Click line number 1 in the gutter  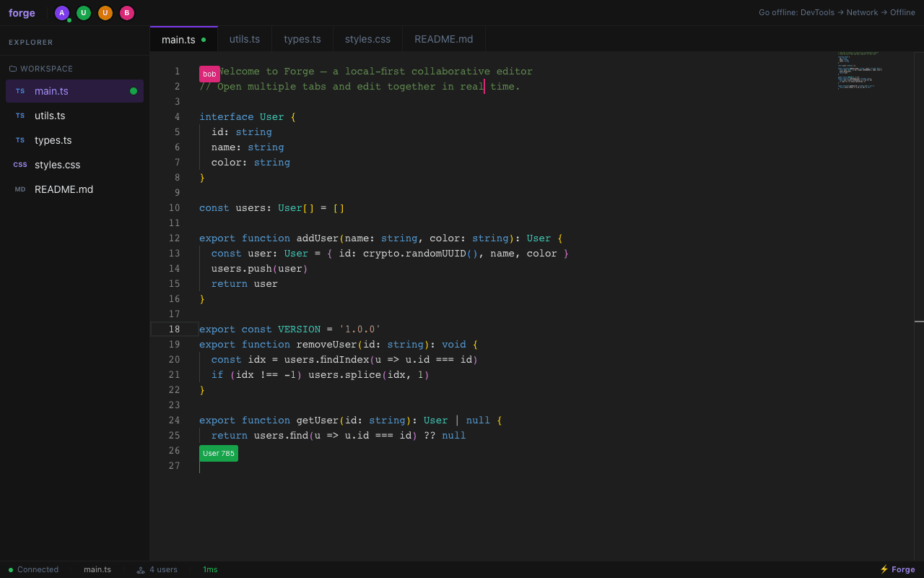[177, 72]
